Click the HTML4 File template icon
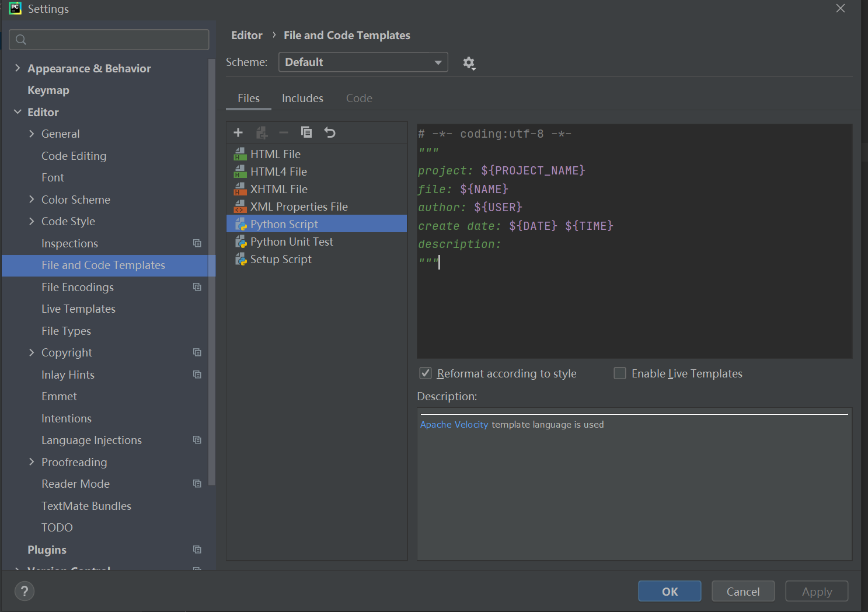The width and height of the screenshot is (868, 612). click(x=240, y=172)
